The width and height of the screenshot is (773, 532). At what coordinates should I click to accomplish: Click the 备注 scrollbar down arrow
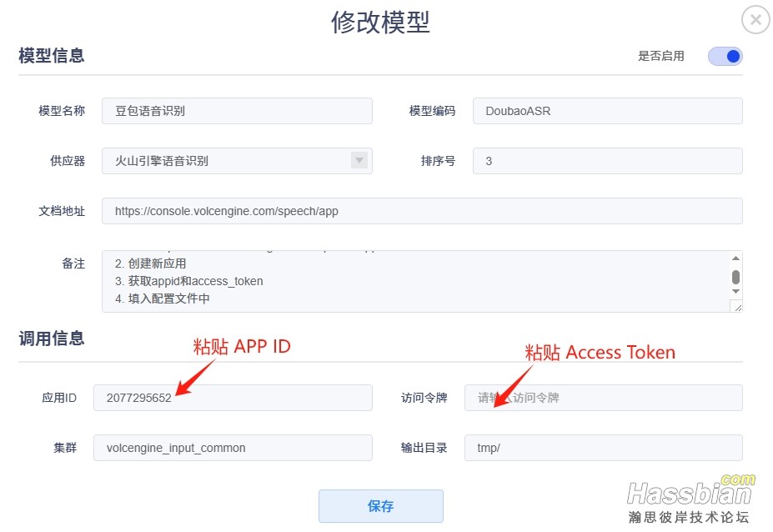(x=735, y=291)
